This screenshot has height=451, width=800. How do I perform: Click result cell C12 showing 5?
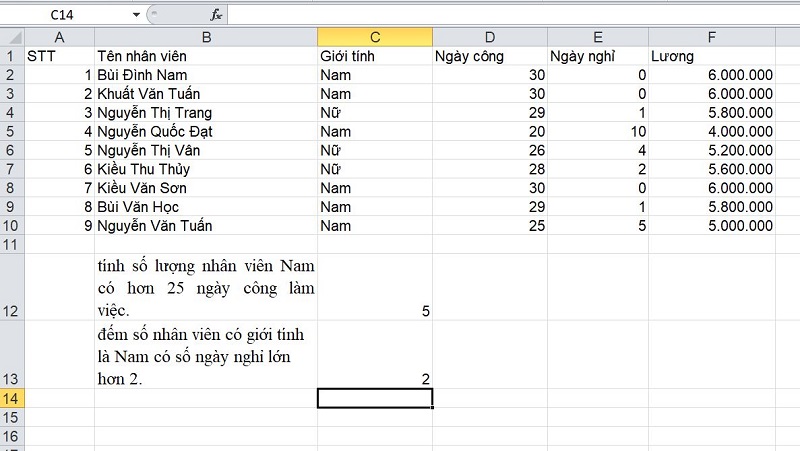point(375,311)
